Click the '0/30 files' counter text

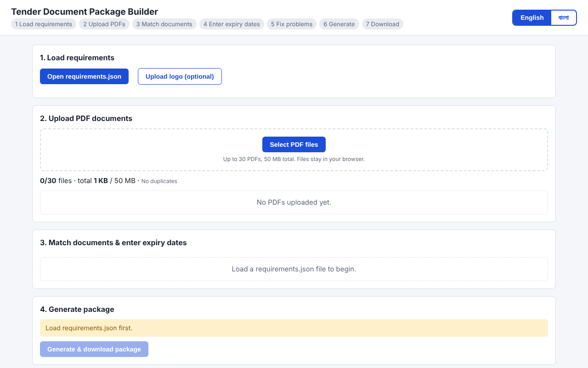56,181
